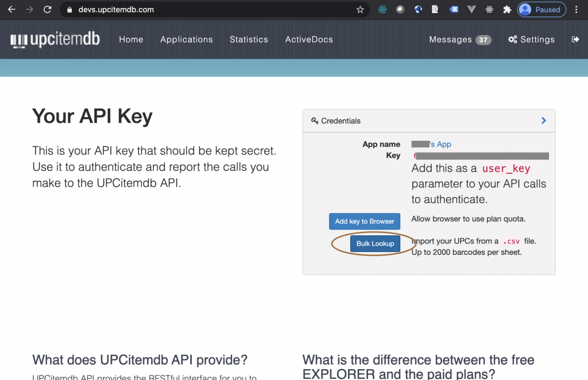The image size is (588, 380).
Task: Click "Allow browser to use plan quota." text
Action: click(x=469, y=219)
